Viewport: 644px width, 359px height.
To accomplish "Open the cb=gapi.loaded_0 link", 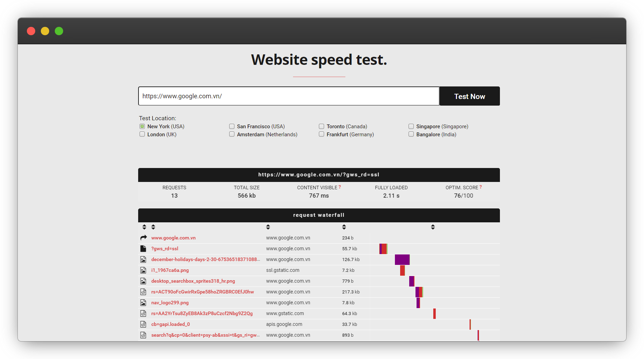I will [171, 324].
